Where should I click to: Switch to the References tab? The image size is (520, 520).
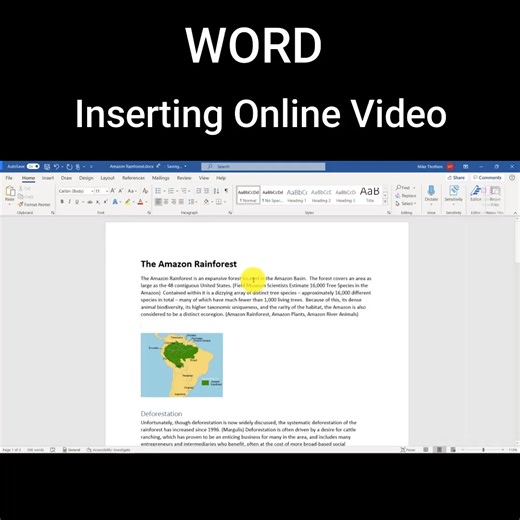(x=133, y=178)
